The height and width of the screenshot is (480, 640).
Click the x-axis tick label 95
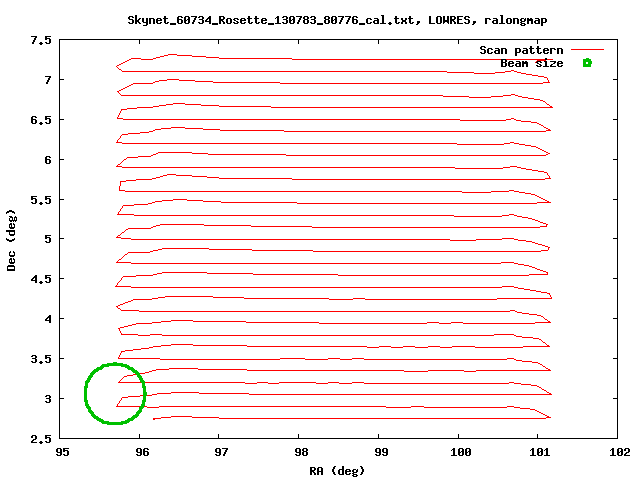click(62, 452)
